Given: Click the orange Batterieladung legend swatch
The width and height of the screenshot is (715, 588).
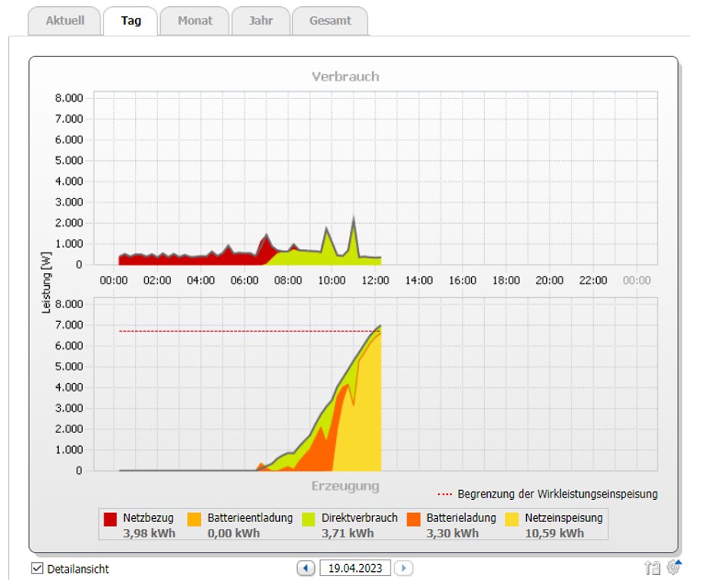Looking at the screenshot, I should [x=414, y=519].
